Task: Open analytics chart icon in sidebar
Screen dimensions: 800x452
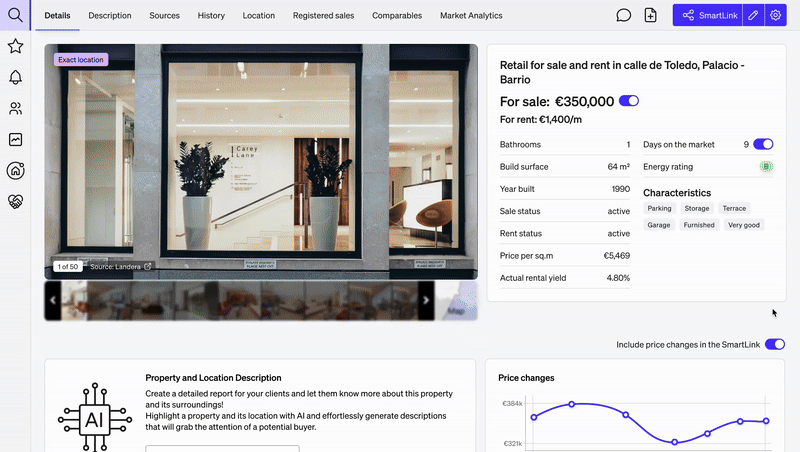Action: click(x=15, y=139)
